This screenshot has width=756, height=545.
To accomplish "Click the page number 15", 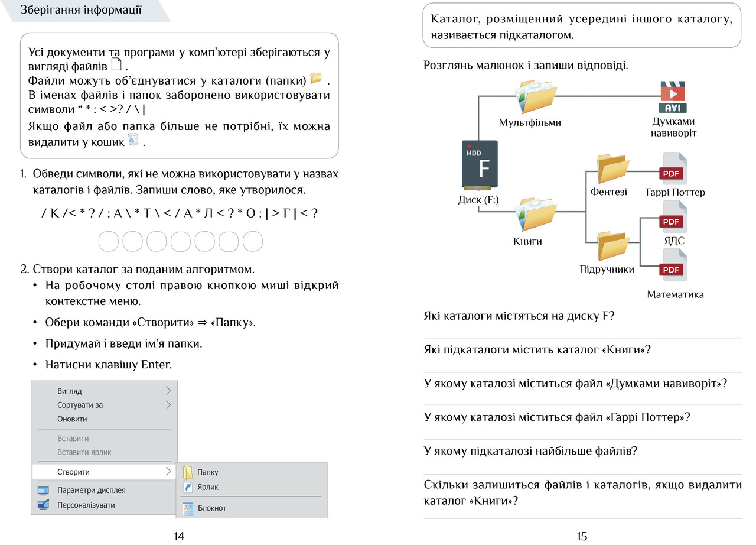I will 582,536.
